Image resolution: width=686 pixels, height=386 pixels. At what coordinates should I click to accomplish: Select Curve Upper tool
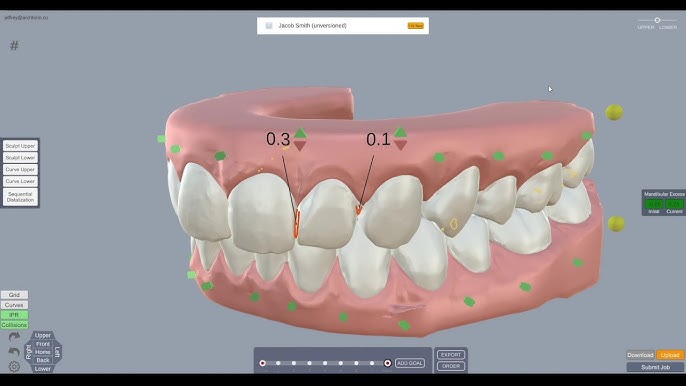pyautogui.click(x=21, y=169)
